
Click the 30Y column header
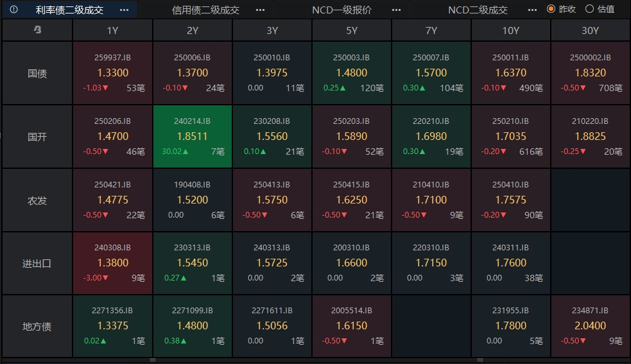(590, 31)
